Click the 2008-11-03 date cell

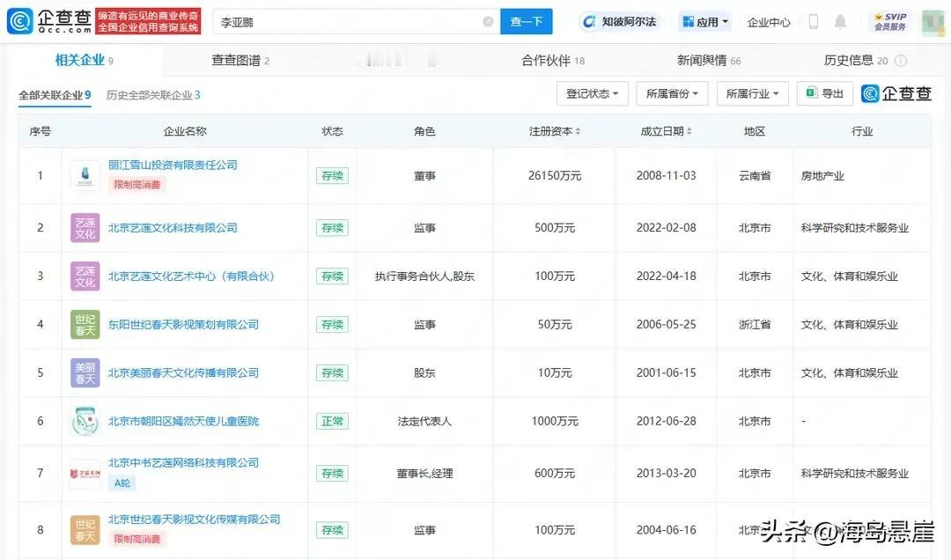pos(666,176)
